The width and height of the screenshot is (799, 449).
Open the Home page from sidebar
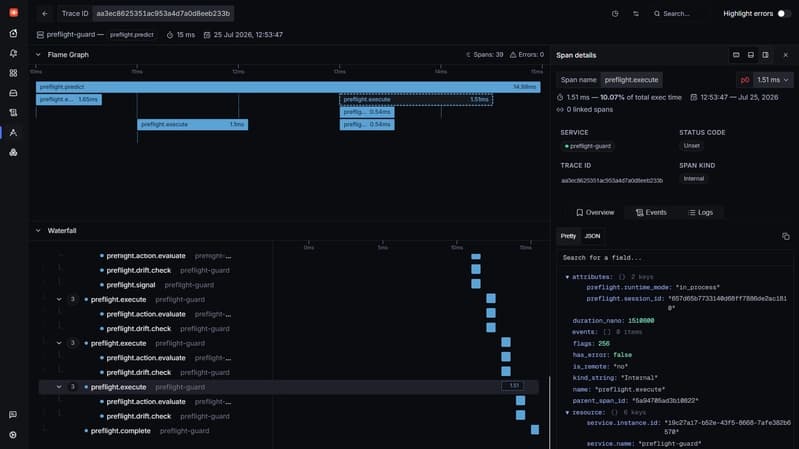(14, 34)
